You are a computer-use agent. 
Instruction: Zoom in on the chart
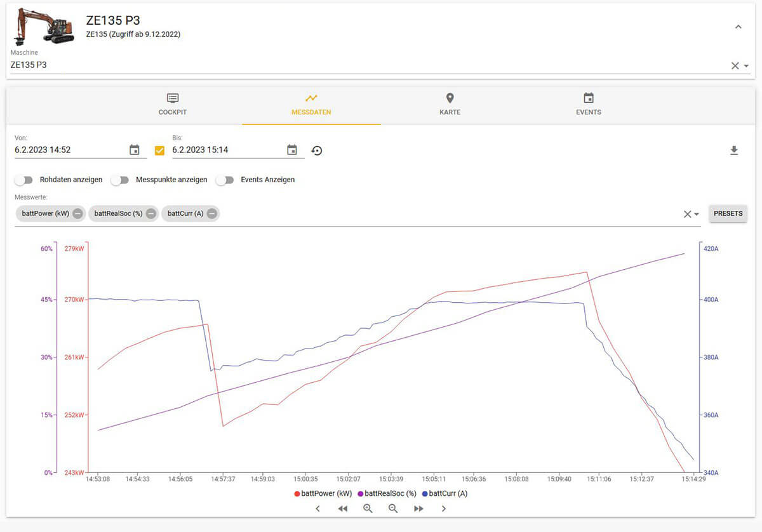pos(368,509)
